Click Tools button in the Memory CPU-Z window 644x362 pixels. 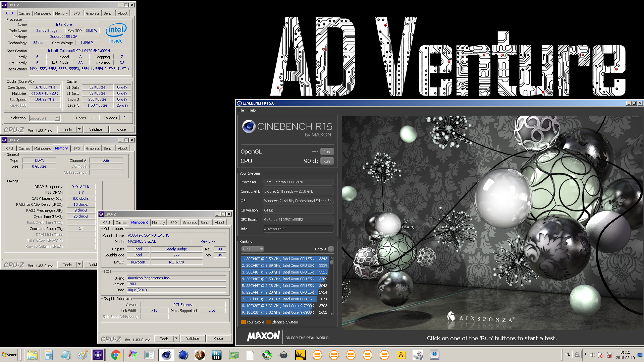[x=67, y=264]
